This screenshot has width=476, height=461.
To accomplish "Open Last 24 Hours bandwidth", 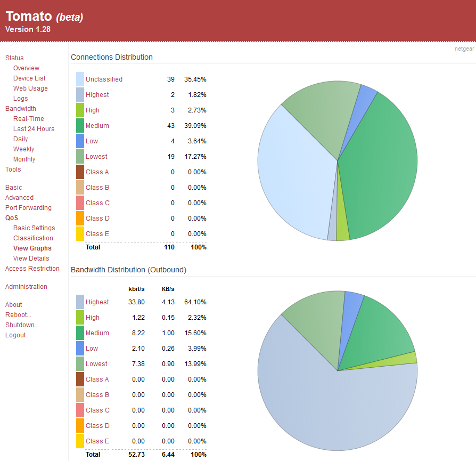I will [34, 129].
